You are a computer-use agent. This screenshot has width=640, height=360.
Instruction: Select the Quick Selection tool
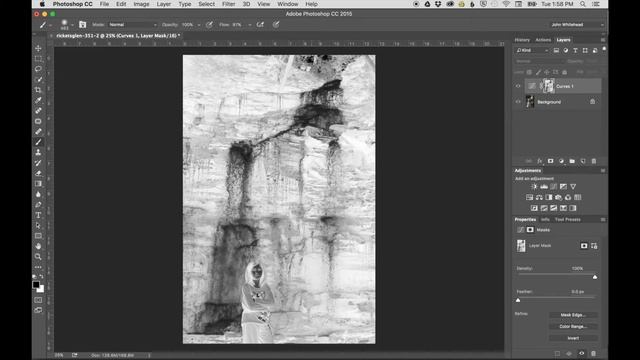[38, 80]
